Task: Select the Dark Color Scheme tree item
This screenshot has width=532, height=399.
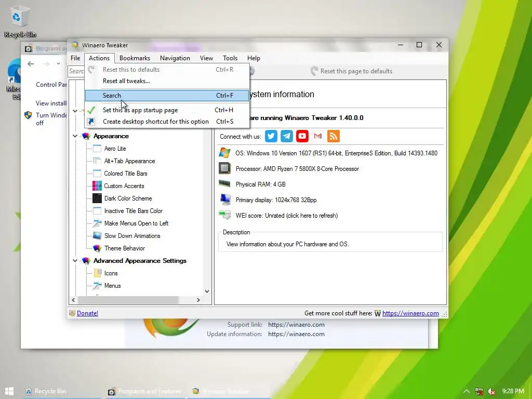Action: (x=128, y=198)
